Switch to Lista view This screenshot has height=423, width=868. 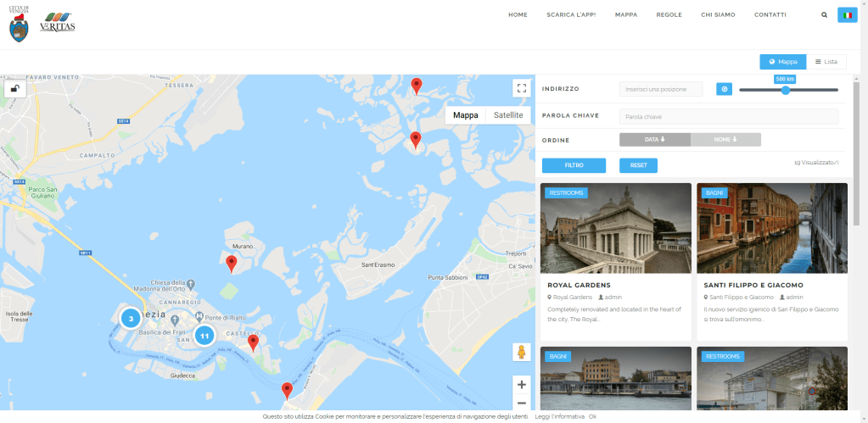coord(826,61)
